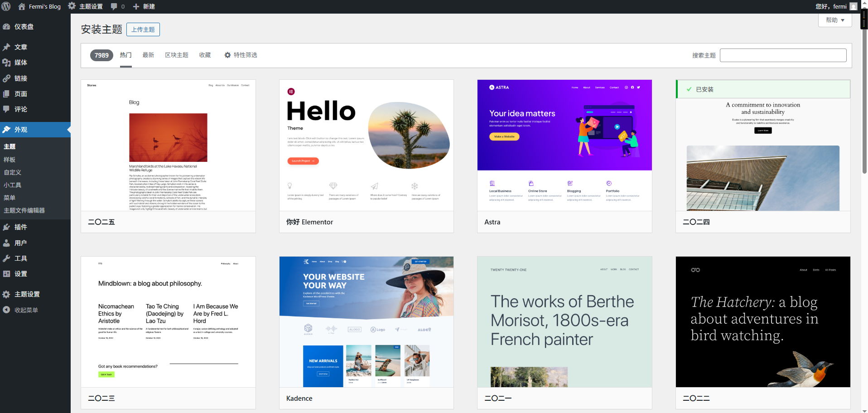Switch to the 区块主题 tab
Image resolution: width=868 pixels, height=413 pixels.
[x=177, y=55]
